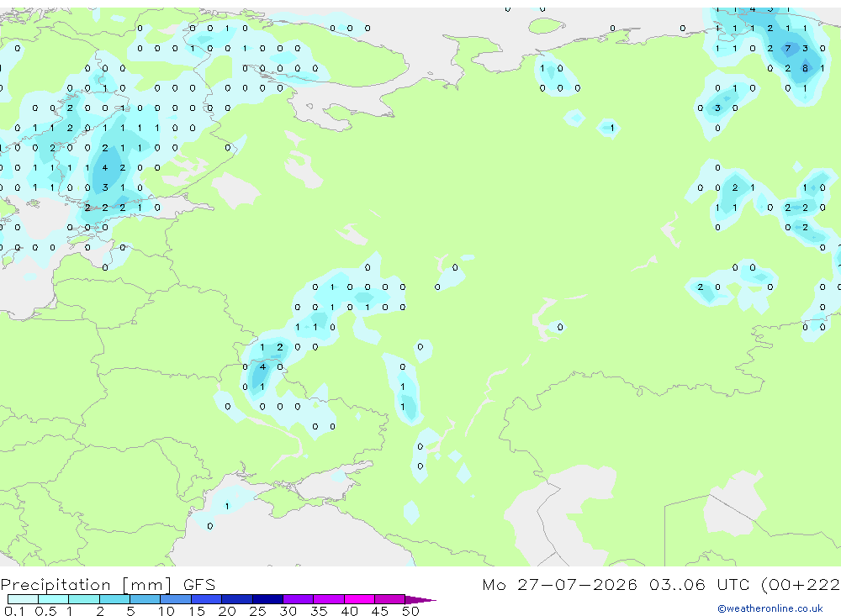This screenshot has height=616, width=841.
Task: Click the '4' in the '1 4 2' row
Action: click(x=105, y=167)
